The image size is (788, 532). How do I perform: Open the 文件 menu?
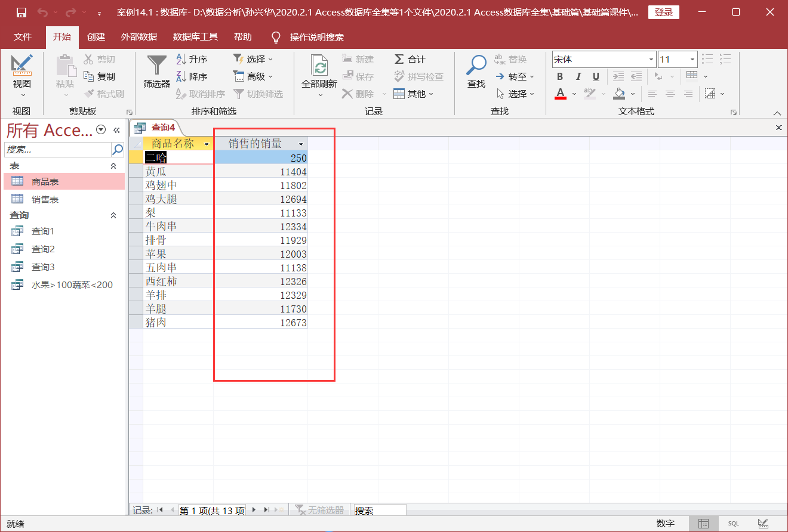point(23,37)
